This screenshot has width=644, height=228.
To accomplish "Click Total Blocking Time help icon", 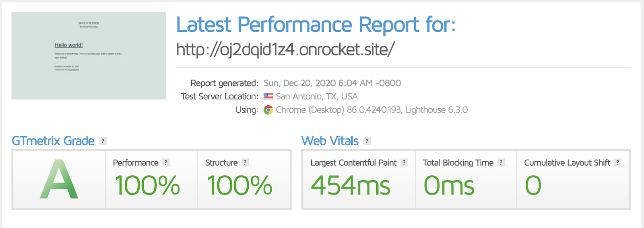I will click(501, 162).
